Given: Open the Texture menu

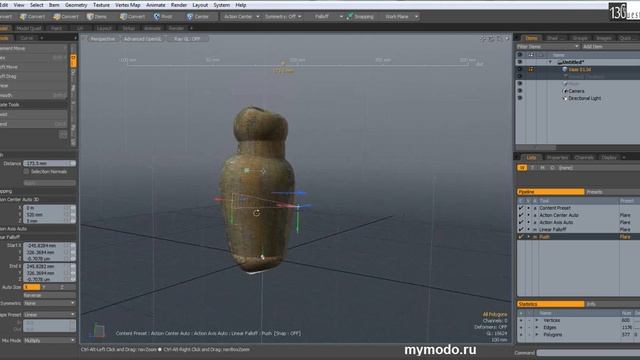Looking at the screenshot, I should (x=101, y=5).
